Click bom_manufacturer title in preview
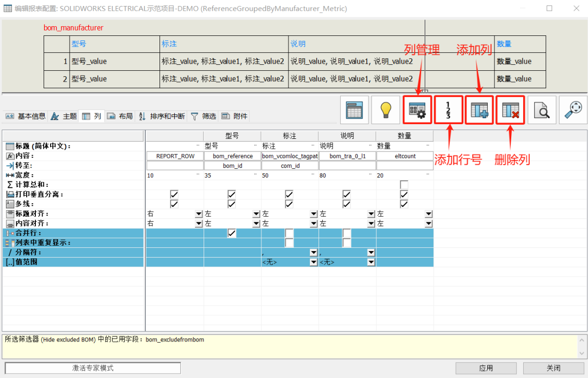Screen dimensions: 588x378 pyautogui.click(x=73, y=28)
